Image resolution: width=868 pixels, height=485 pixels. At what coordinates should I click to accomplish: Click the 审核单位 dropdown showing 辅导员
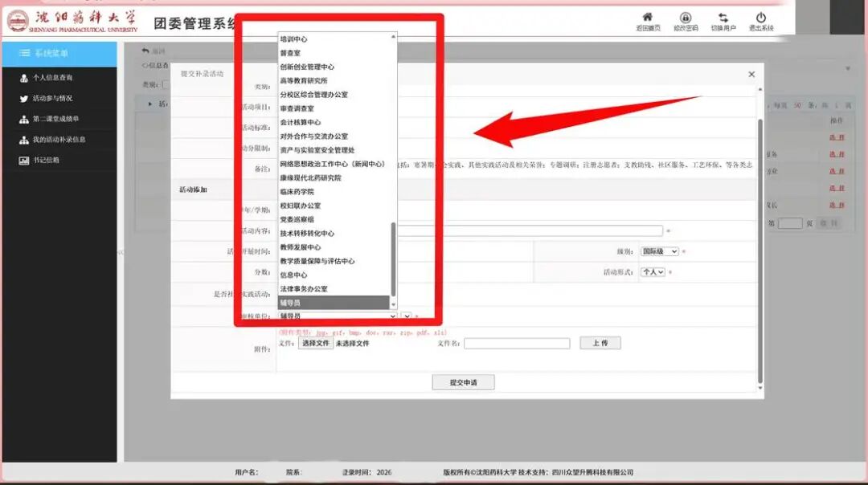tap(338, 316)
